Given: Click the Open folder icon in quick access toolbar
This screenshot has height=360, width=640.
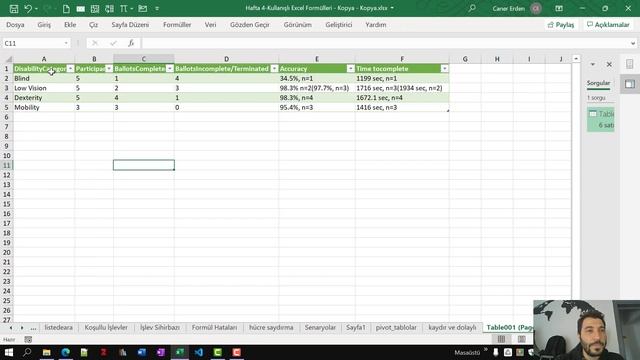Looking at the screenshot, I should coord(142,8).
